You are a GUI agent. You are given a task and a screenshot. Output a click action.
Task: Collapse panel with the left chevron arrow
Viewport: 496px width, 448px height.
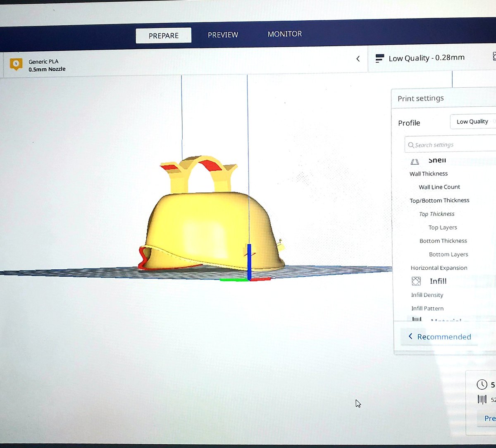click(358, 59)
